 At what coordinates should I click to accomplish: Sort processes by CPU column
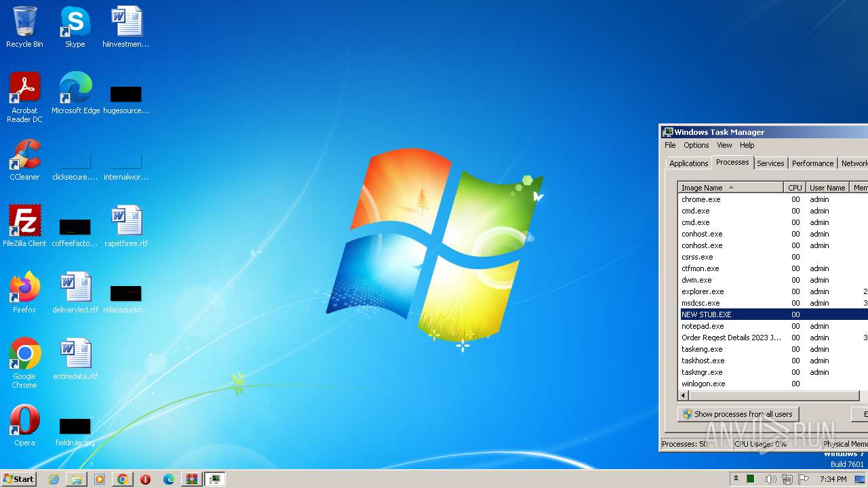click(795, 188)
